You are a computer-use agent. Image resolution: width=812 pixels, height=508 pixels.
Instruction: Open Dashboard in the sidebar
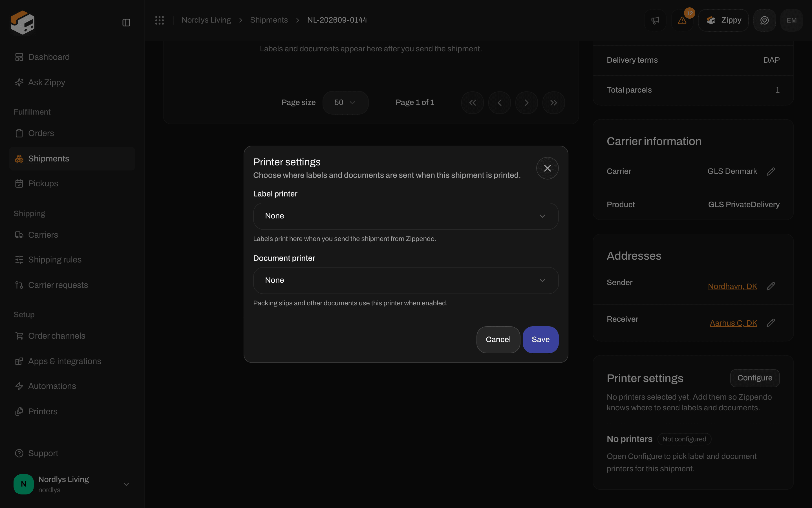pyautogui.click(x=72, y=57)
